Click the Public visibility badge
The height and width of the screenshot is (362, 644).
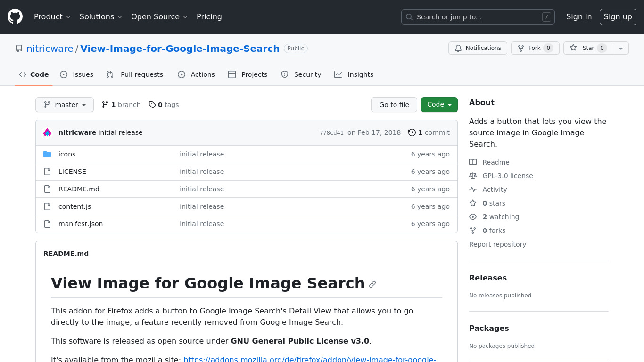[x=296, y=49]
